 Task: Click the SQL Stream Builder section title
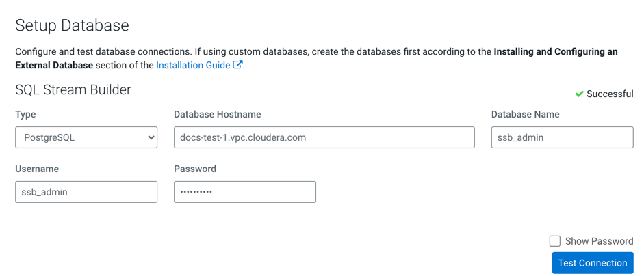pos(73,89)
